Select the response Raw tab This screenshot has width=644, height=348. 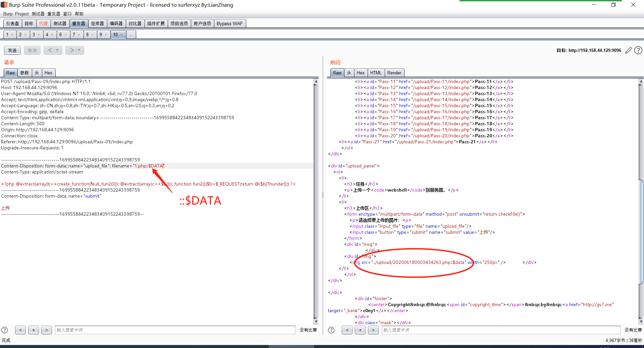pos(337,73)
